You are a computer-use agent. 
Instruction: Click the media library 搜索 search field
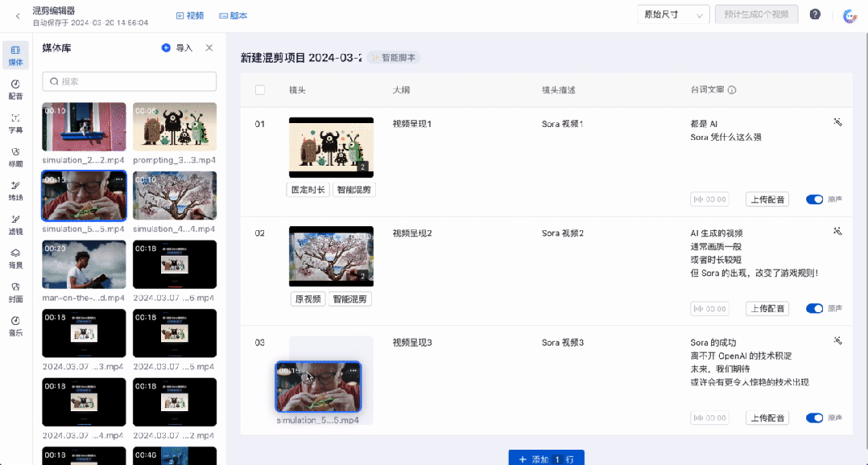point(130,81)
